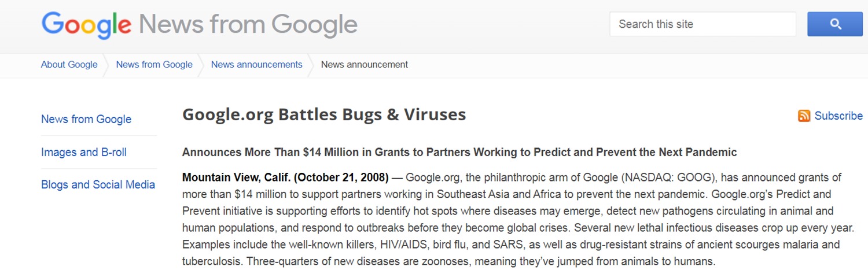The height and width of the screenshot is (278, 868).
Task: Click the paragraph line mentioning tuberculosis and zoonoses
Action: click(x=449, y=261)
